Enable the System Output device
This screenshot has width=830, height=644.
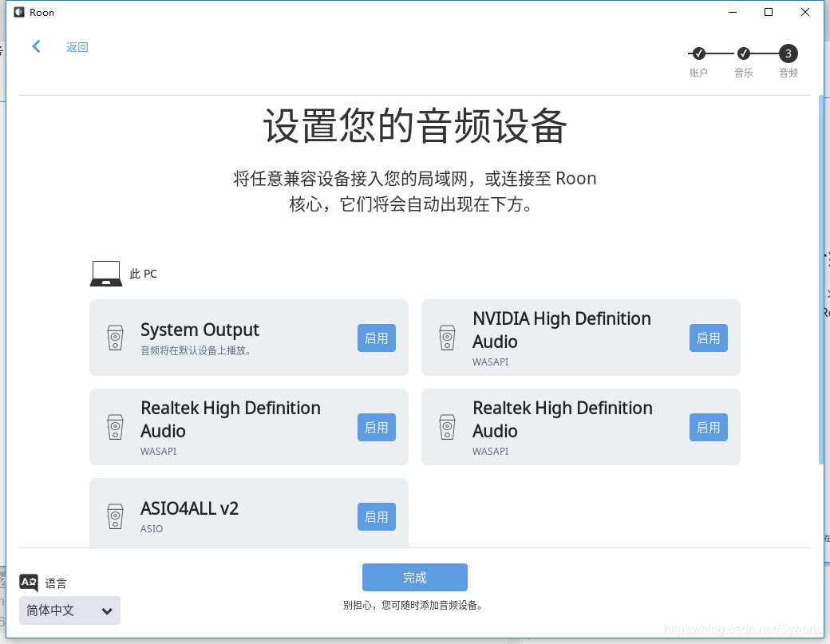click(x=377, y=338)
